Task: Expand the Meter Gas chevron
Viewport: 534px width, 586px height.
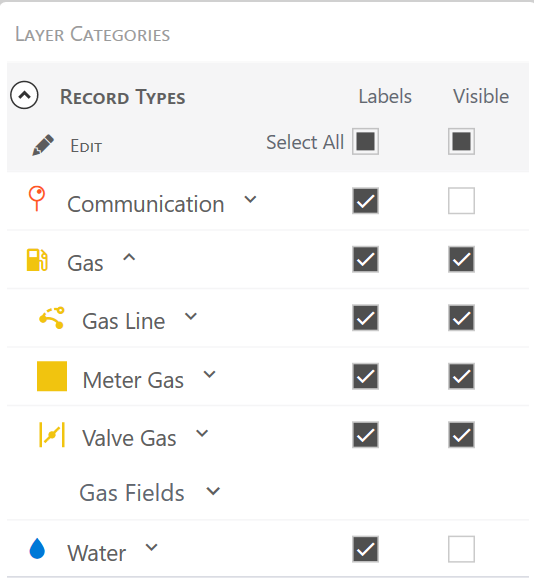Action: 209,374
